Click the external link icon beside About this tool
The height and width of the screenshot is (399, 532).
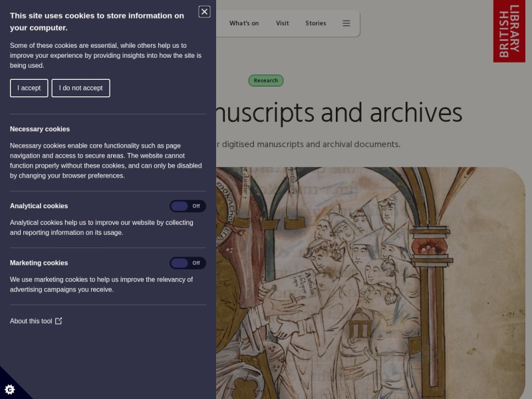59,321
